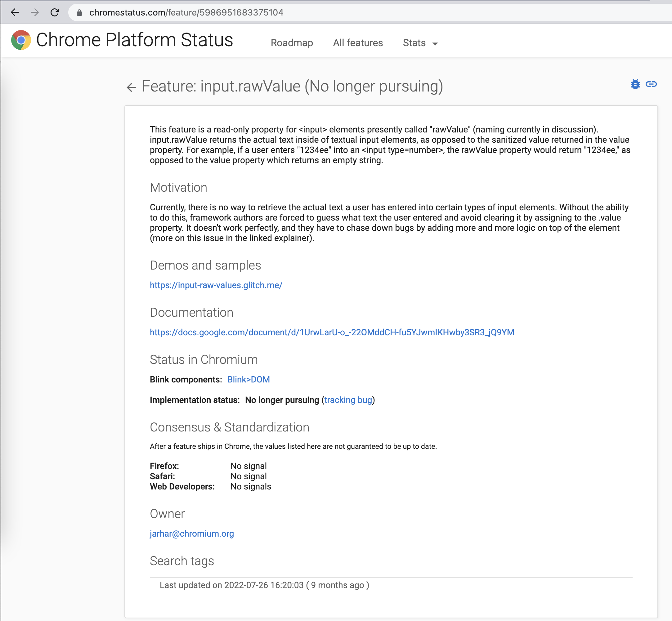Viewport: 672px width, 621px height.
Task: Click the Chrome Platform Status title
Action: [134, 40]
